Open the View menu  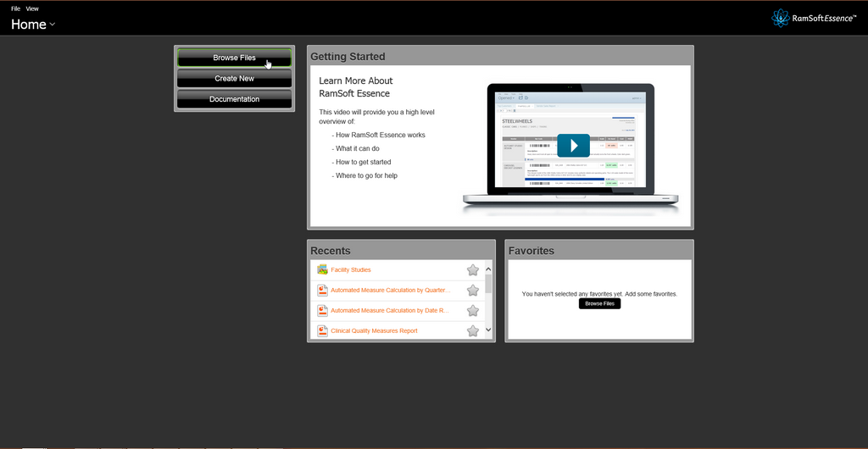[32, 8]
